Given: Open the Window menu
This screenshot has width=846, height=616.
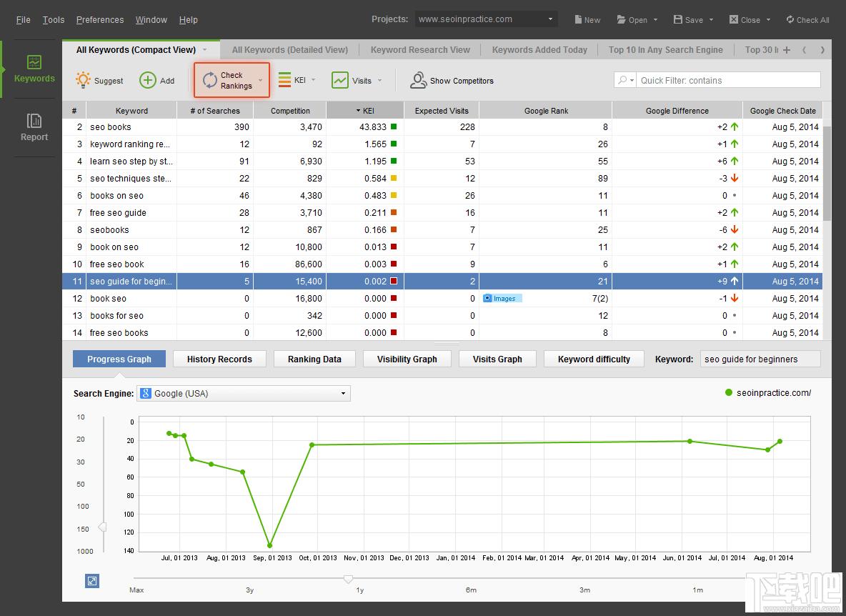Looking at the screenshot, I should coord(151,20).
